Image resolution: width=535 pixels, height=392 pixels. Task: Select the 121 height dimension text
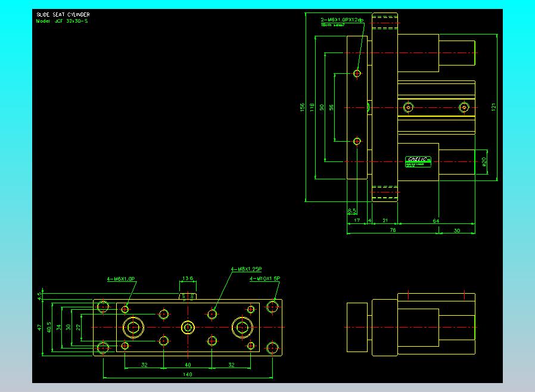pos(494,107)
